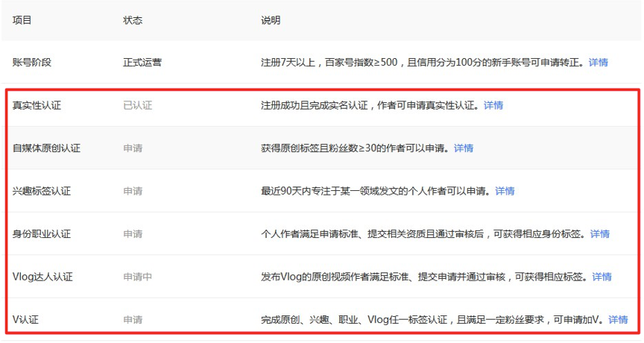
Task: Select the 真实性认证 row label
Action: 37,106
